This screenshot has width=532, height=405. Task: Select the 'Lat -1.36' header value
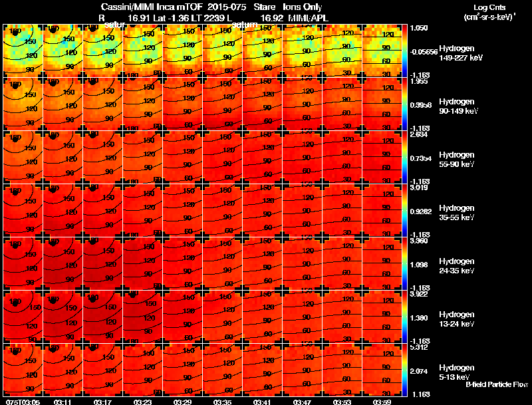171,18
